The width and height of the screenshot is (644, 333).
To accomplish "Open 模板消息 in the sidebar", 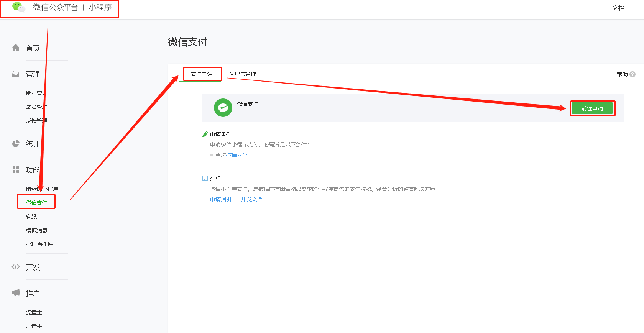I will coord(36,230).
